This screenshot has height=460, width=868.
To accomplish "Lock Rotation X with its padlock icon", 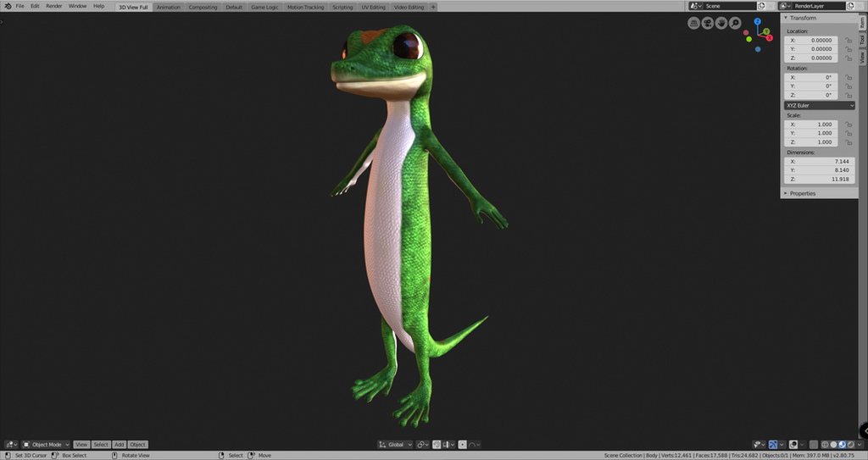I will [x=849, y=77].
